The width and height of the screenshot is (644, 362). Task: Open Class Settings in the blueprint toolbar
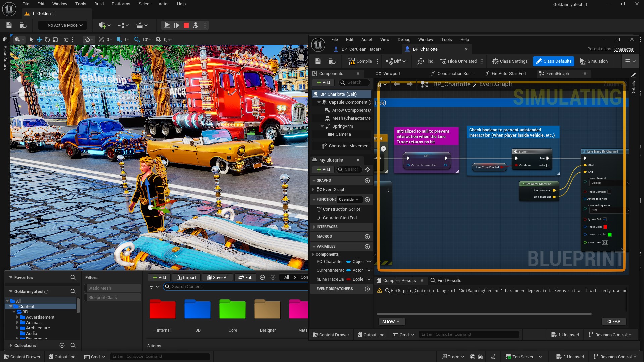pyautogui.click(x=509, y=61)
